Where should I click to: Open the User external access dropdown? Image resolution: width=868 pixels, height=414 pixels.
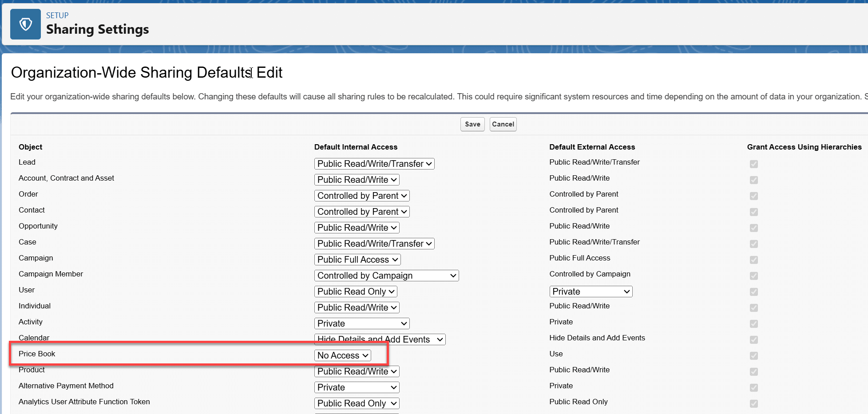point(591,292)
